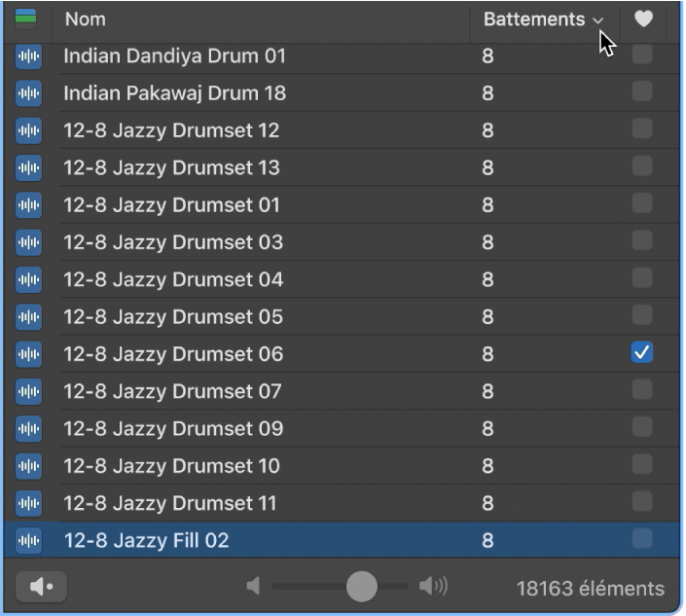Click waveform icon of 12-8 Jazzy Drumset 09
The image size is (686, 616).
coord(28,428)
